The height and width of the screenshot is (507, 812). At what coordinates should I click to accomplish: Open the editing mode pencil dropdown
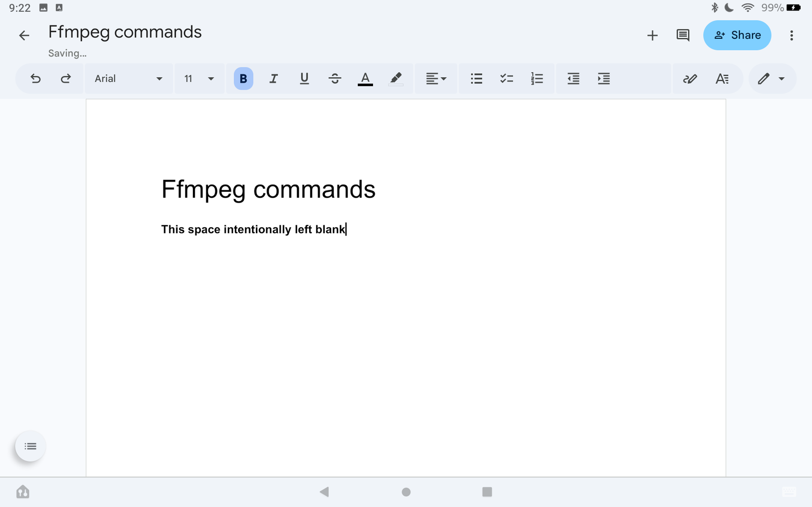[771, 79]
